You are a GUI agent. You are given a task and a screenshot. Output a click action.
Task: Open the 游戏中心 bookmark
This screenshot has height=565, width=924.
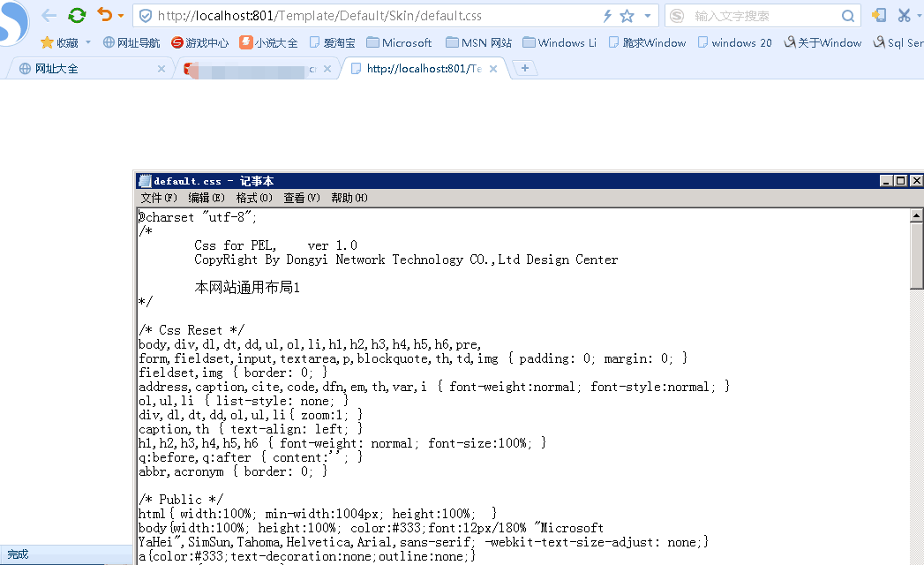click(x=199, y=42)
